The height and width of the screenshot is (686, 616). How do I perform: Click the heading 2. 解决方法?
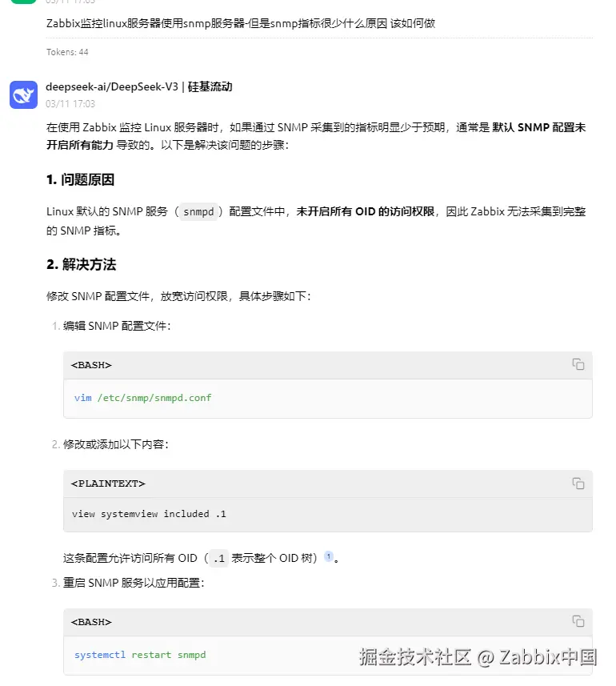tap(82, 264)
